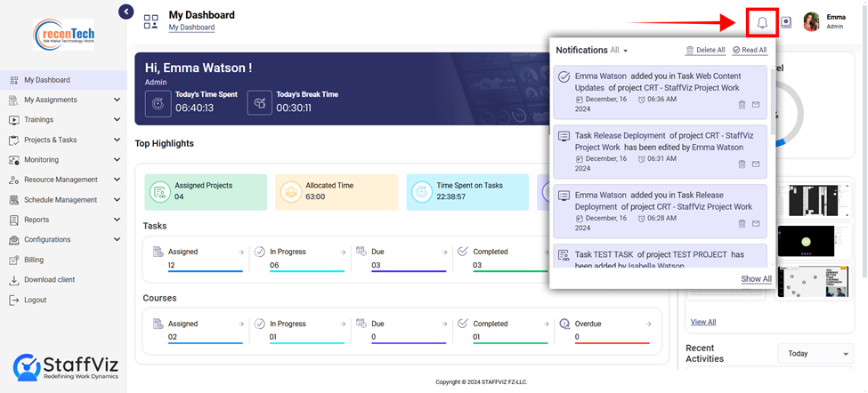Delete the 06:31 AM task edited notification
The width and height of the screenshot is (868, 393).
742,164
